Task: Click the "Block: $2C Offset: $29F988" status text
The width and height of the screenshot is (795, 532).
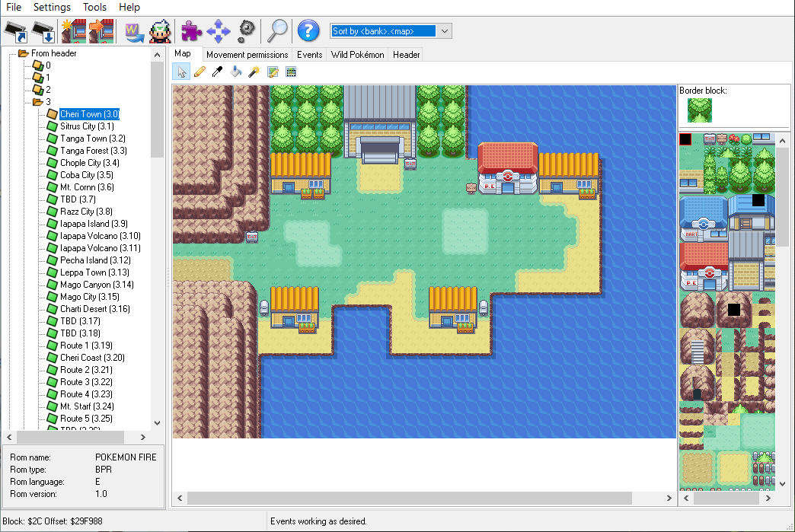Action: 53,521
